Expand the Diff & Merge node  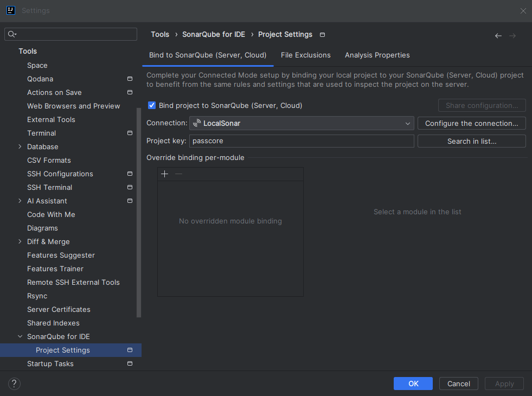coord(20,241)
